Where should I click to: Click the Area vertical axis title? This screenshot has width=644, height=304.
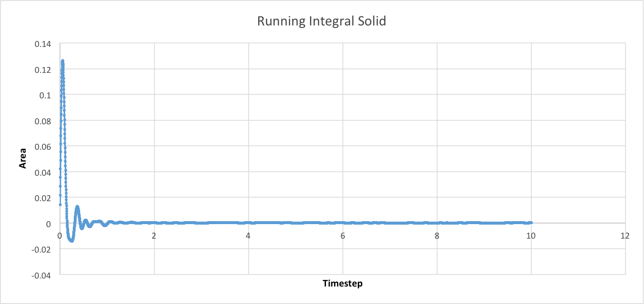[x=23, y=158]
